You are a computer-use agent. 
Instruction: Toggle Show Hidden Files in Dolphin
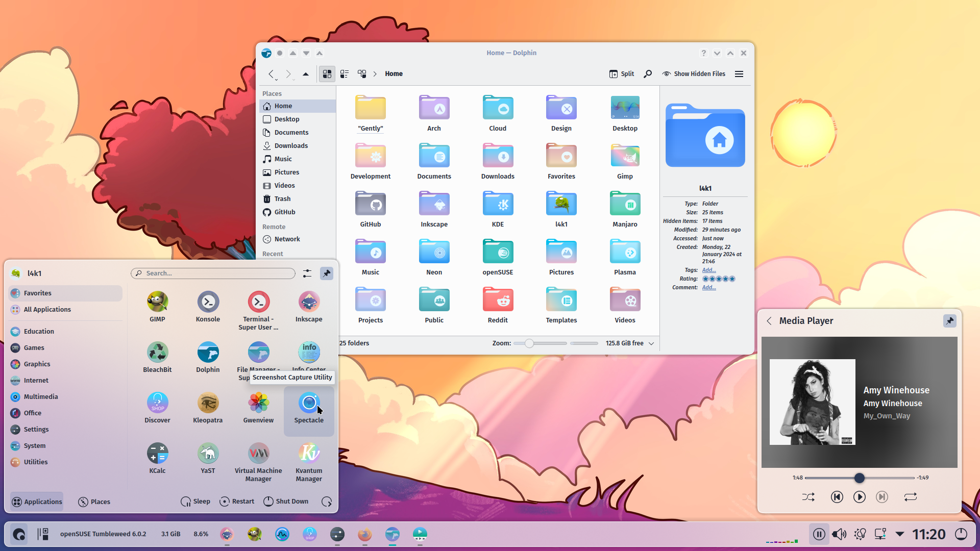pyautogui.click(x=694, y=74)
